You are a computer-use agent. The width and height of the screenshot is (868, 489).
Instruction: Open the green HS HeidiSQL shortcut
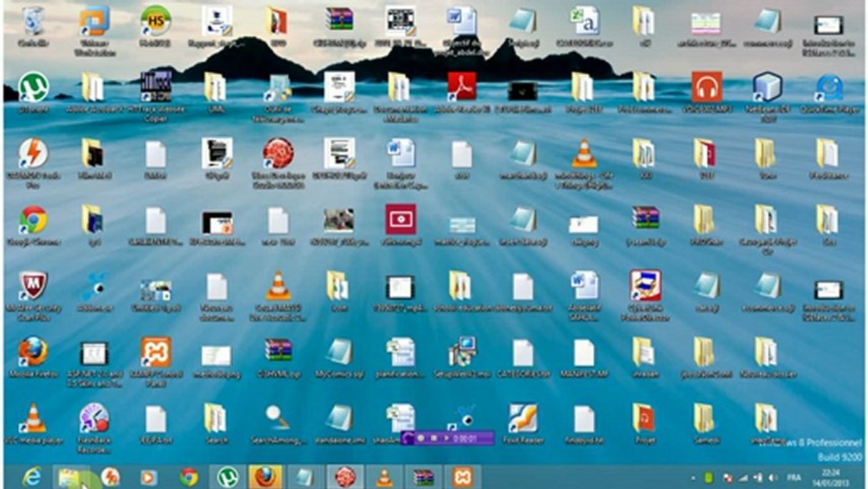coord(155,21)
